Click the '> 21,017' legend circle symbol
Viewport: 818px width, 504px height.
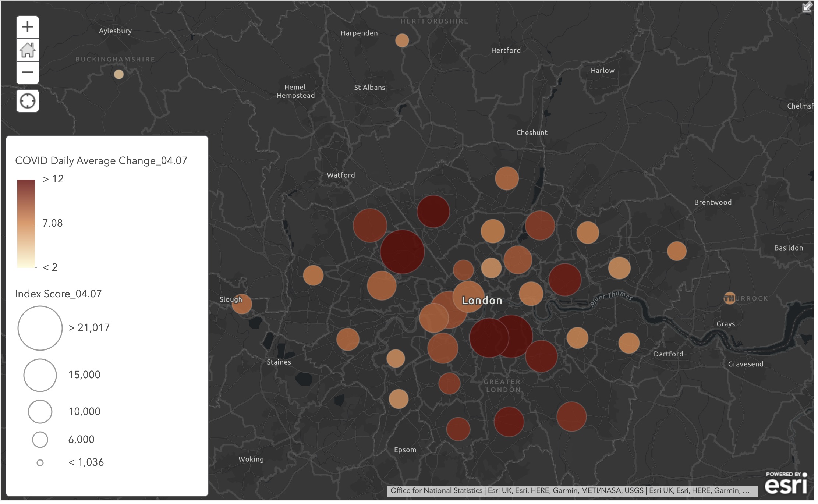click(x=40, y=328)
